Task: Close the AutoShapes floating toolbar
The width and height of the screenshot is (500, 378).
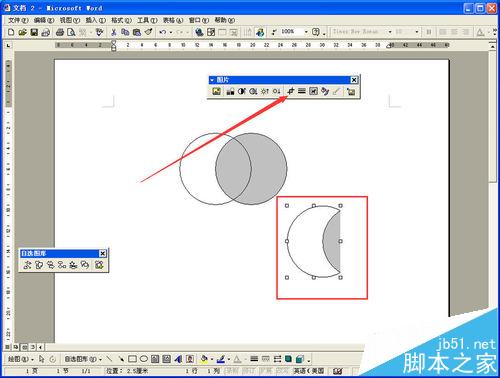Action: (103, 254)
